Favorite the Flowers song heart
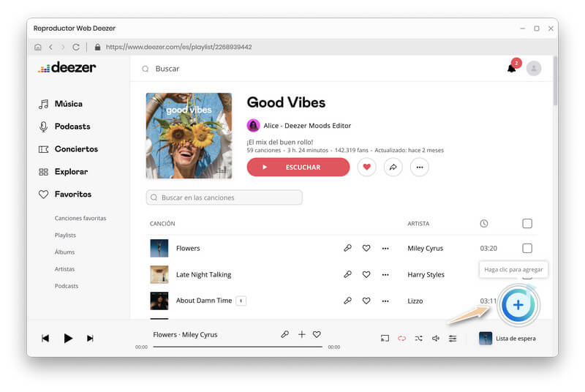This screenshot has height=392, width=585. pyautogui.click(x=366, y=248)
